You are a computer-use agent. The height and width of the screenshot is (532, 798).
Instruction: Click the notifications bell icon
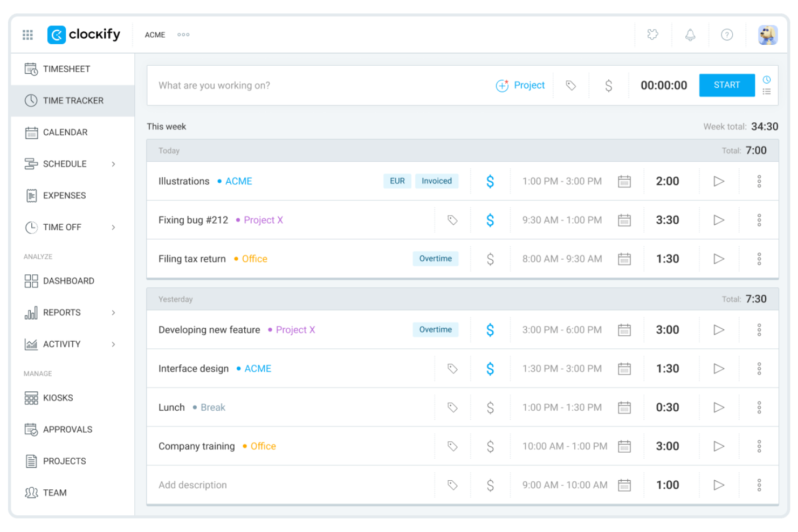tap(690, 35)
